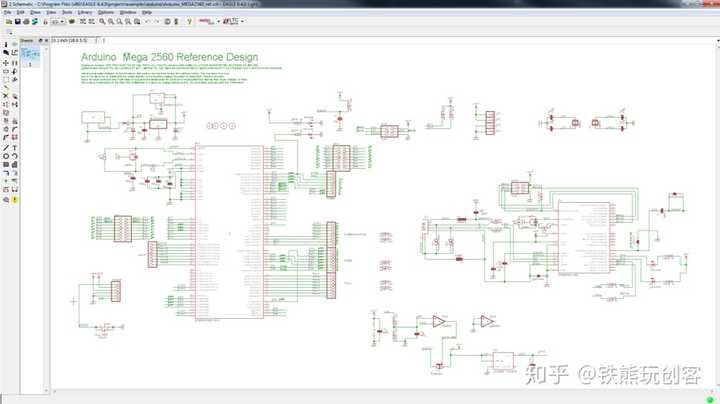
Task: Open the File menu
Action: click(7, 12)
